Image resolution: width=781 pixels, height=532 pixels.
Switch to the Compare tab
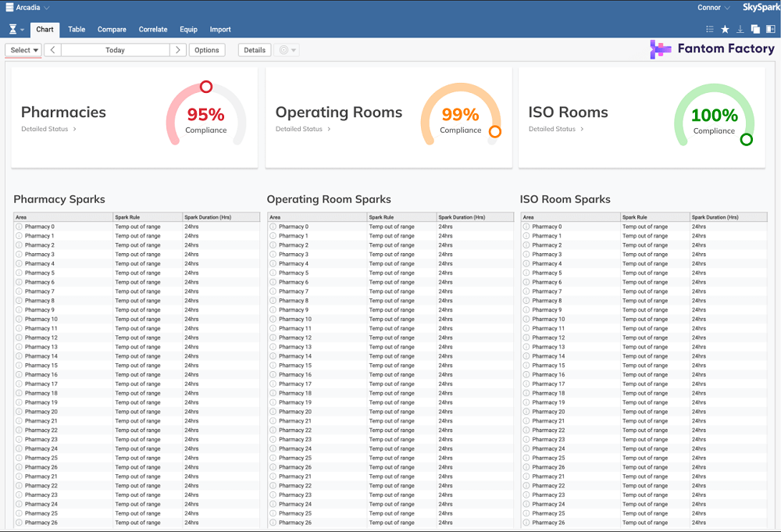(x=112, y=30)
